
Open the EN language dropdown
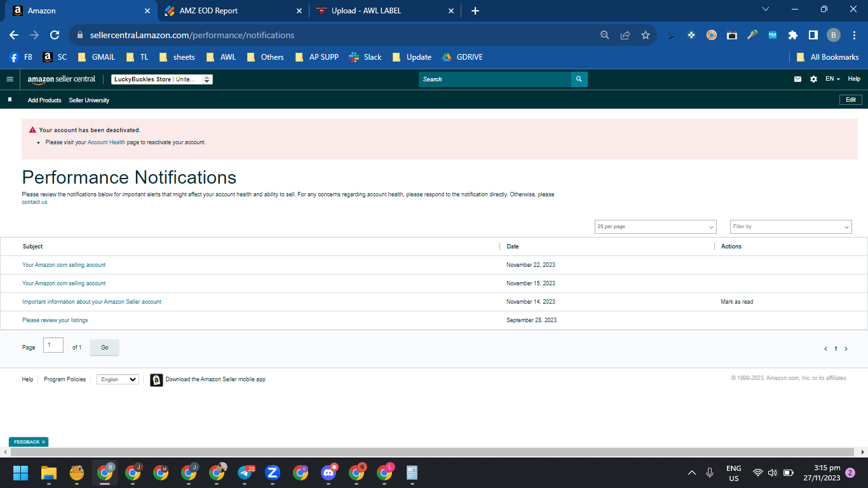click(x=832, y=79)
